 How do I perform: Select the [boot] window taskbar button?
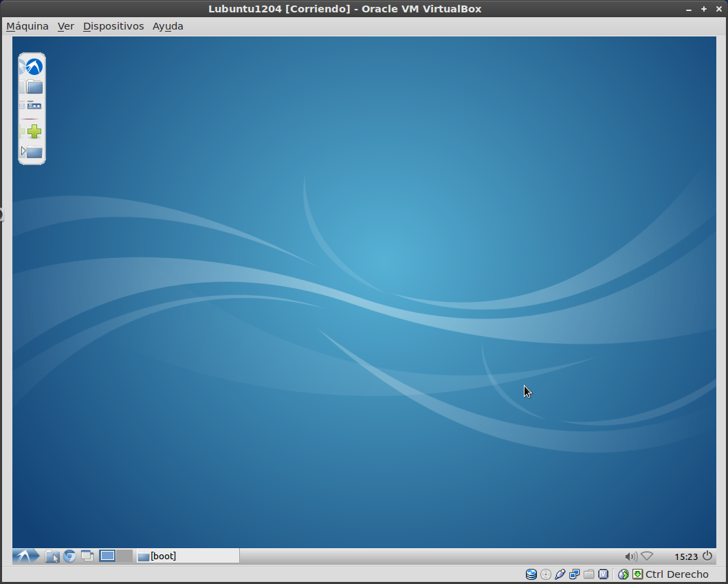(188, 556)
